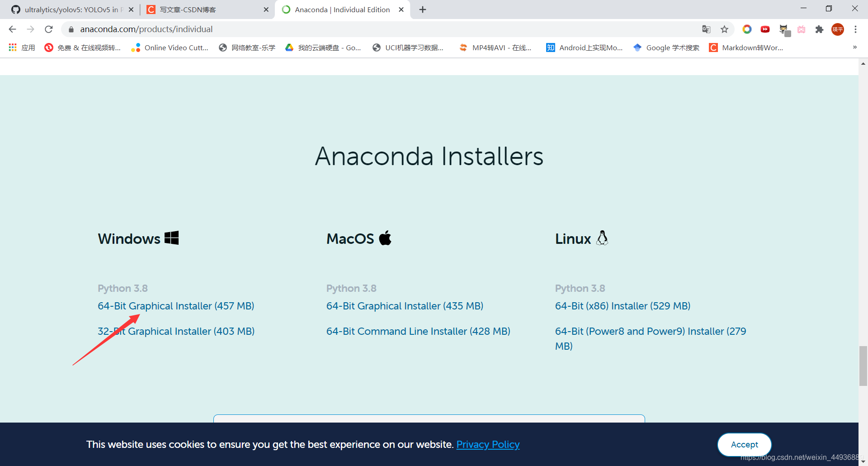Image resolution: width=868 pixels, height=466 pixels.
Task: Open the extensions puzzle icon
Action: (819, 29)
